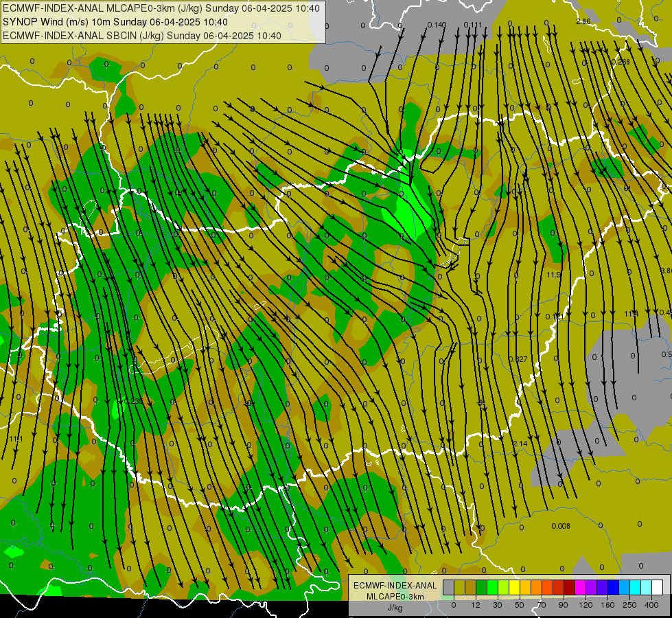Click the pure yellow legend swatch
Viewport: 672px width, 618px height.
pos(514,587)
